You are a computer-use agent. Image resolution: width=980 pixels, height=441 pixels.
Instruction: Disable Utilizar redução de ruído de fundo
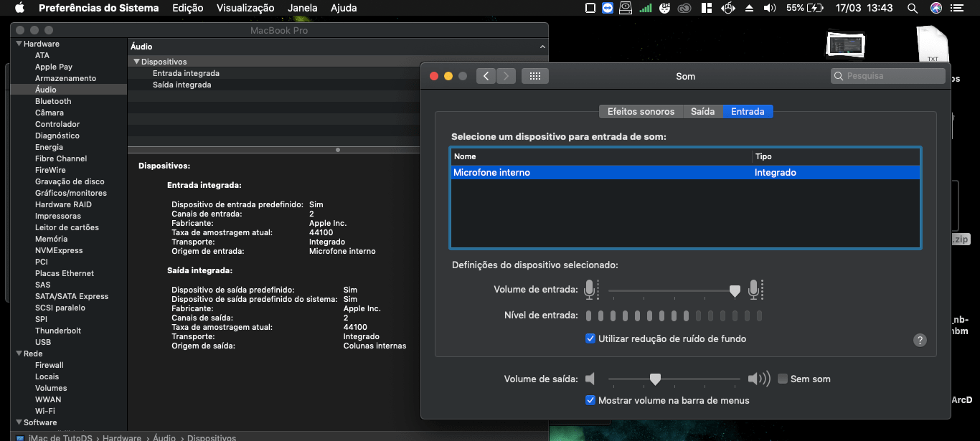590,338
